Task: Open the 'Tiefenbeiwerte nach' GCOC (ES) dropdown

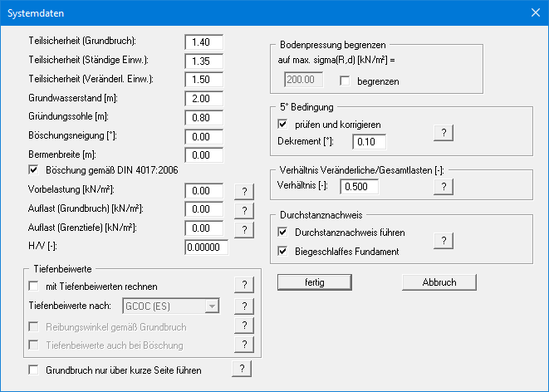Action: coord(212,306)
